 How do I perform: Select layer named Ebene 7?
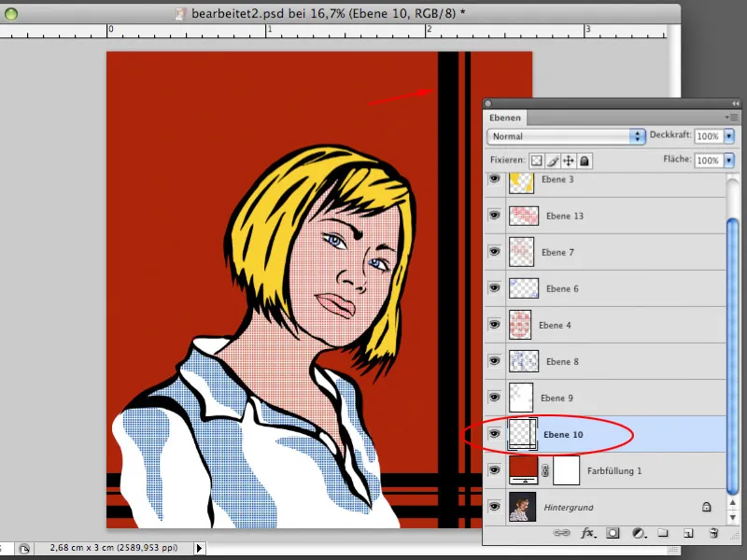[x=557, y=252]
